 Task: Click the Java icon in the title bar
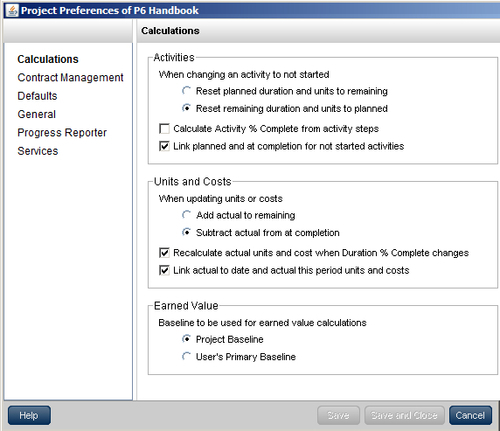point(12,10)
